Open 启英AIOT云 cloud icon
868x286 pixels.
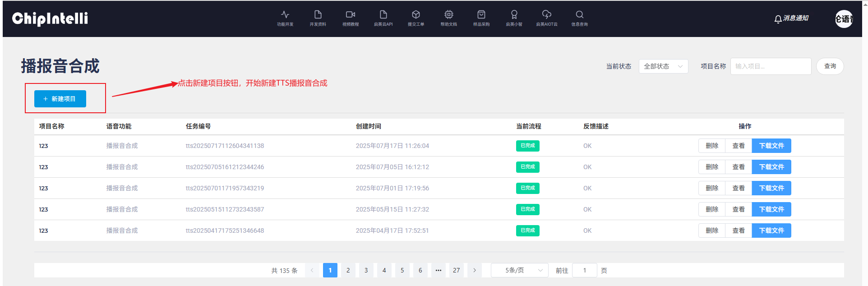coord(547,15)
